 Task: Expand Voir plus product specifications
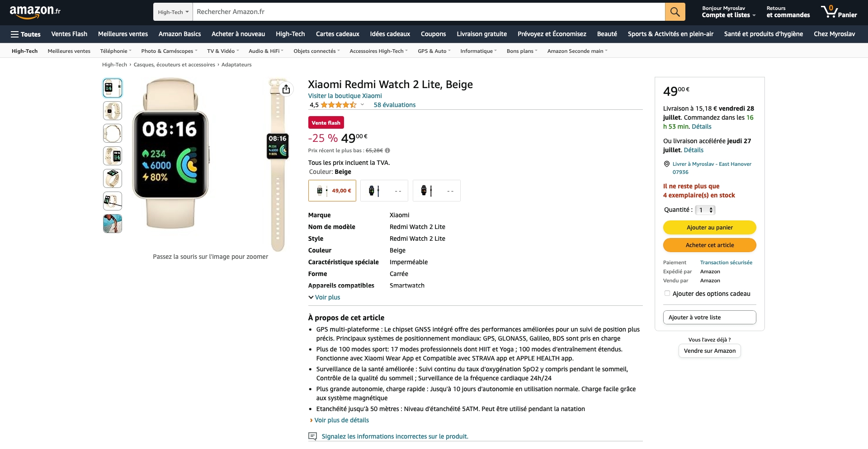point(324,297)
